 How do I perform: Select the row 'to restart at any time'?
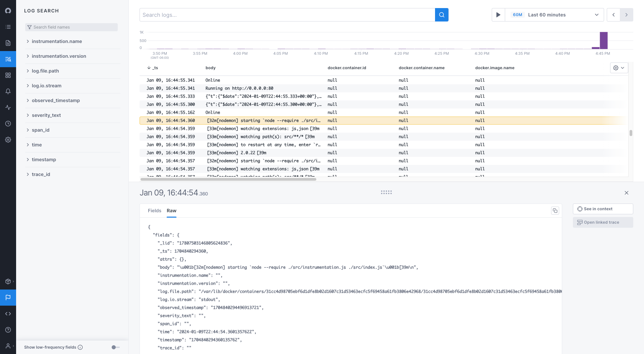[x=384, y=145]
